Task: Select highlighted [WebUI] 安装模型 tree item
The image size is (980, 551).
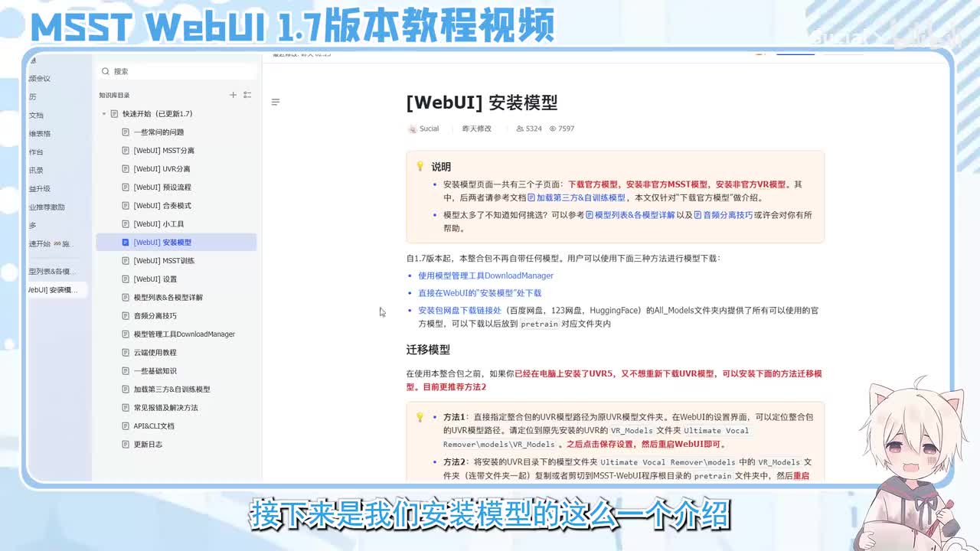Action: click(x=176, y=243)
